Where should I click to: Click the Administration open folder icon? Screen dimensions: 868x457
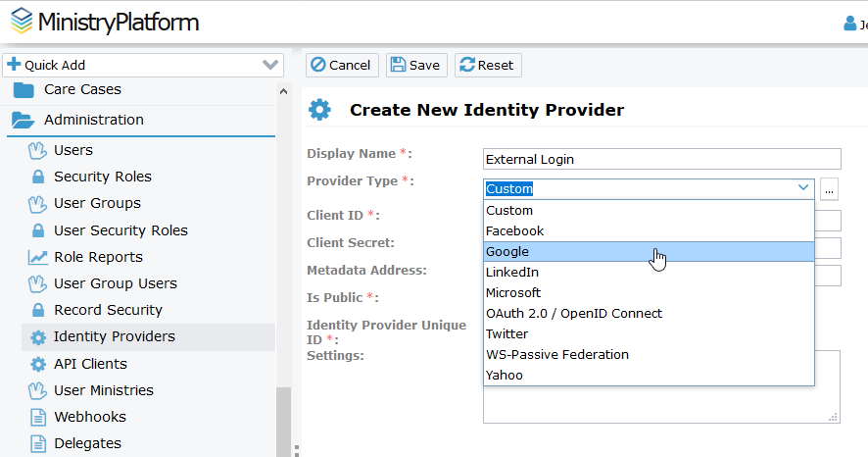click(x=23, y=121)
